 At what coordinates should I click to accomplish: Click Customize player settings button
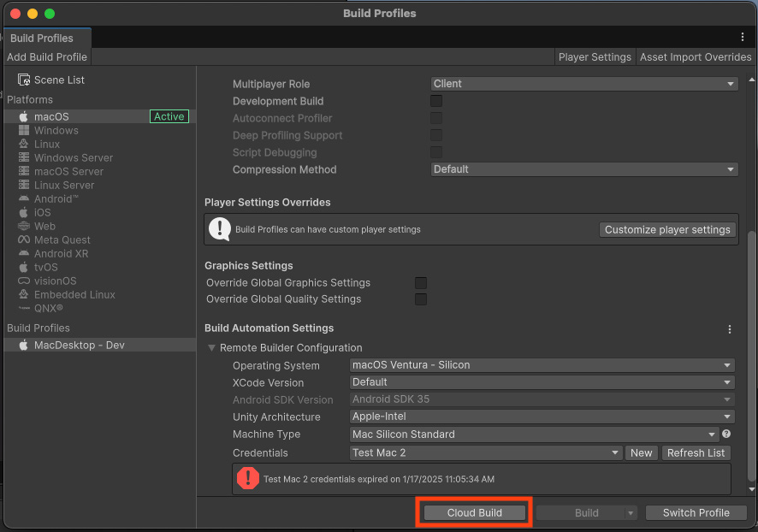(667, 229)
